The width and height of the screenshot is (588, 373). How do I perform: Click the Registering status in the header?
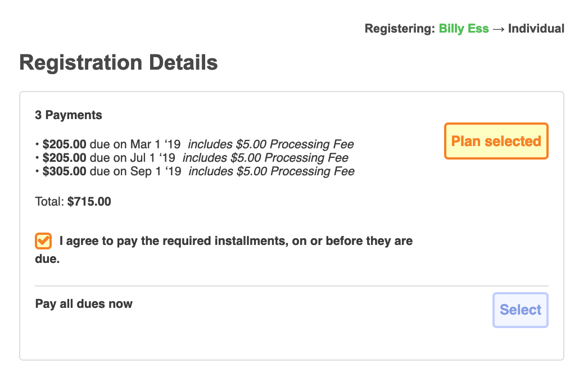click(401, 28)
